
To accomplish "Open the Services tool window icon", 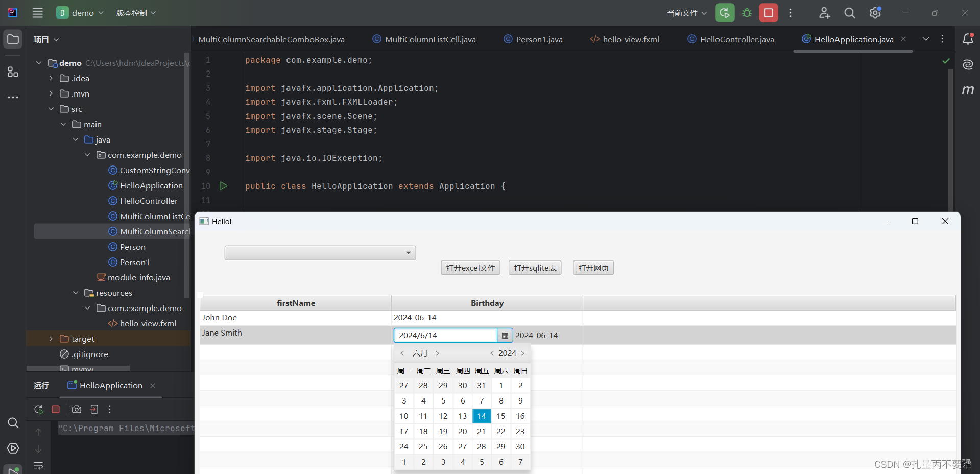I will pyautogui.click(x=13, y=448).
